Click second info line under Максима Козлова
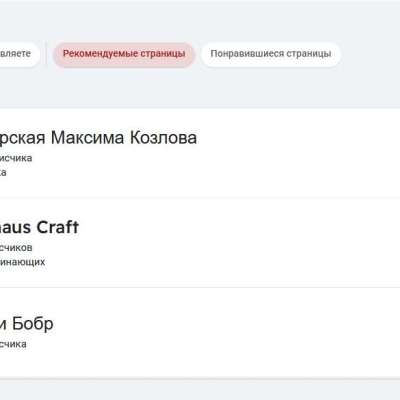The image size is (400, 400). pyautogui.click(x=3, y=172)
